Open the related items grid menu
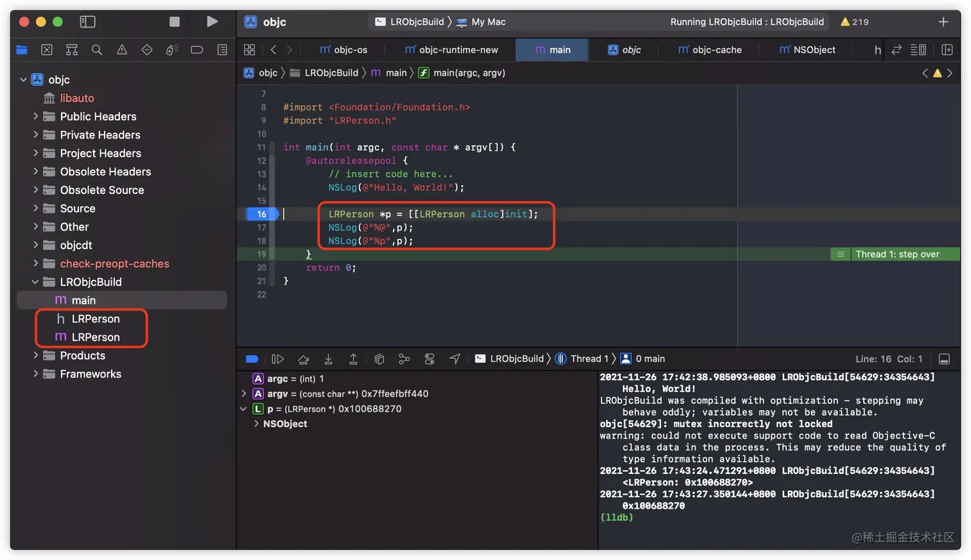Viewport: 971px width, 560px height. click(x=250, y=49)
